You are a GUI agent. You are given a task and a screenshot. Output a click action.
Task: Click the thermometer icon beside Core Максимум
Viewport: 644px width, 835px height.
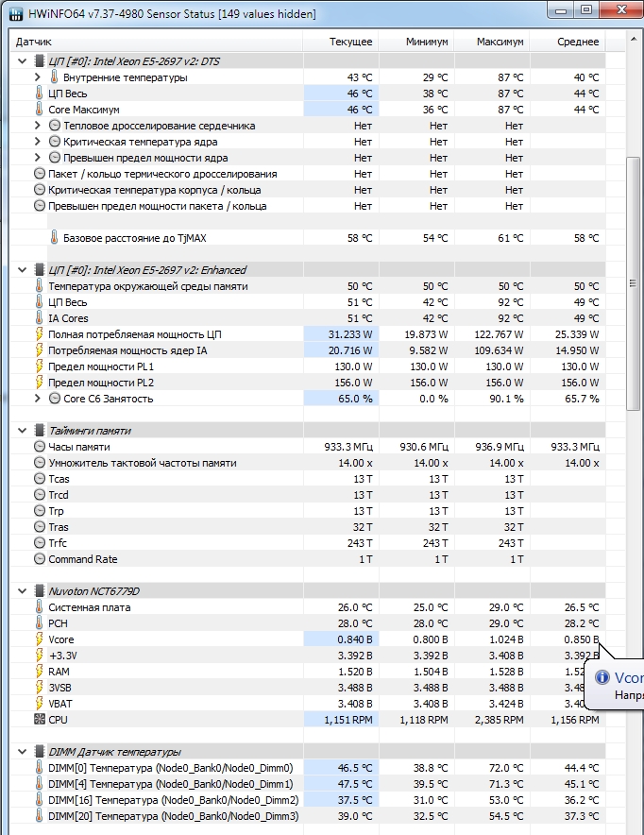[x=40, y=110]
